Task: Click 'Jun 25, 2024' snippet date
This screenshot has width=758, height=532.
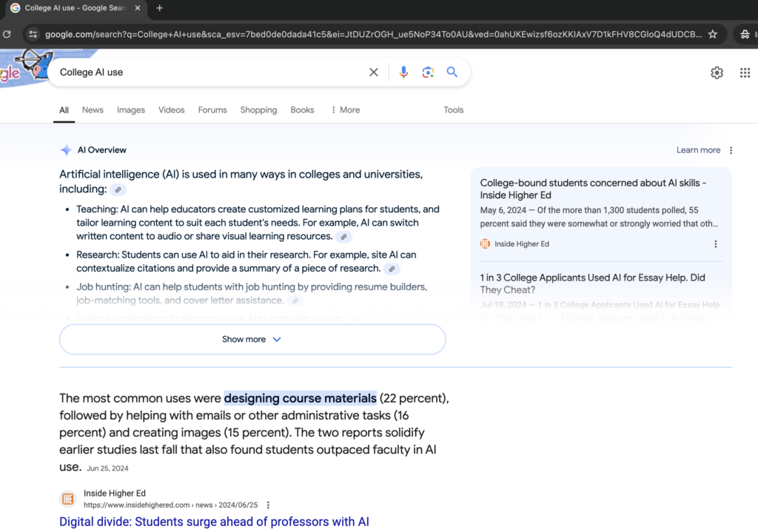Action: pyautogui.click(x=107, y=468)
